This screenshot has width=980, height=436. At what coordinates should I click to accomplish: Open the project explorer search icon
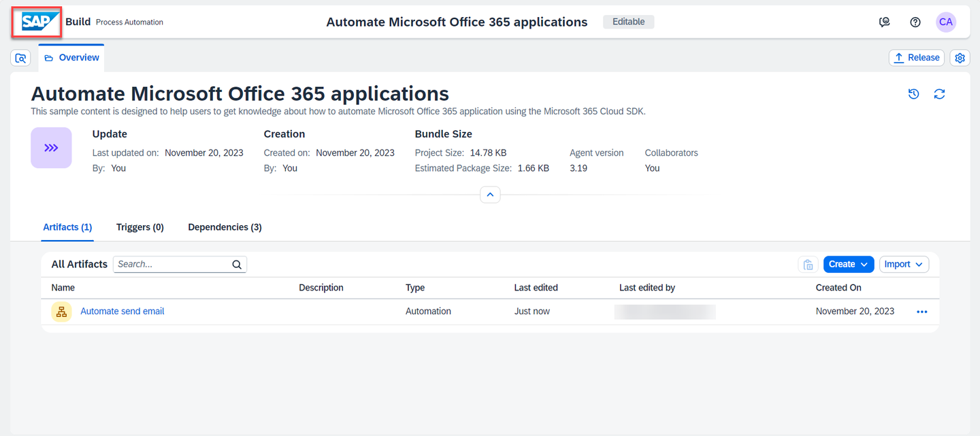click(21, 58)
